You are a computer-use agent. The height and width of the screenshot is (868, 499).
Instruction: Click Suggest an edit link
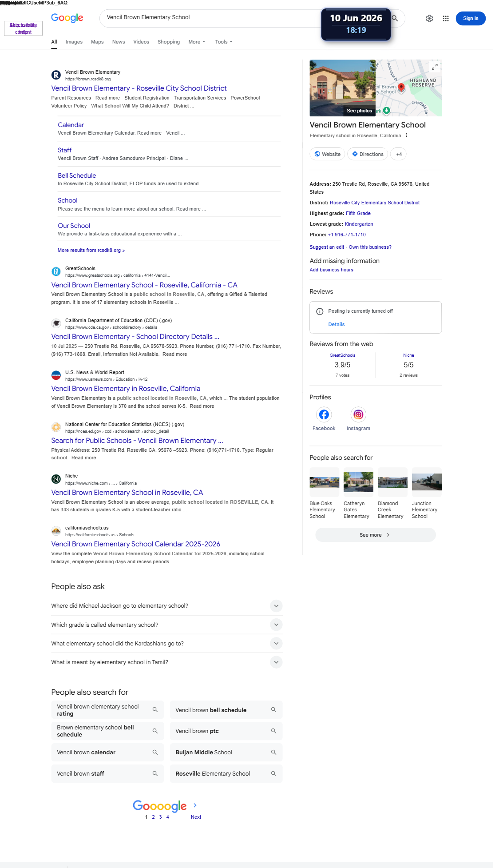(327, 247)
